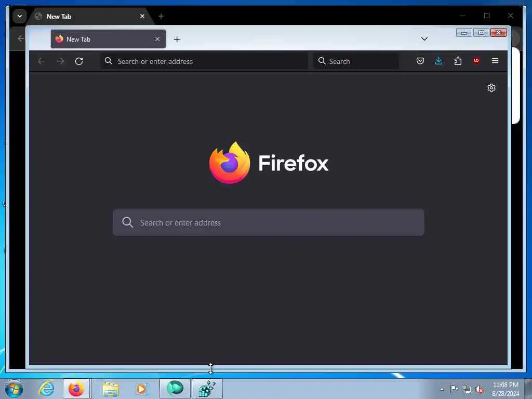532x399 pixels.
Task: Open uBlock Origin extension icon
Action: pyautogui.click(x=476, y=61)
